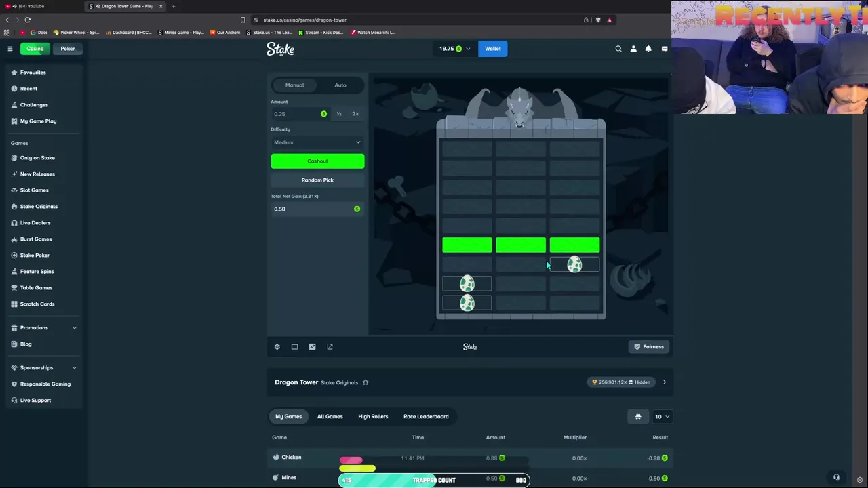Switch to High Rollers tab
The height and width of the screenshot is (488, 868).
tap(373, 417)
